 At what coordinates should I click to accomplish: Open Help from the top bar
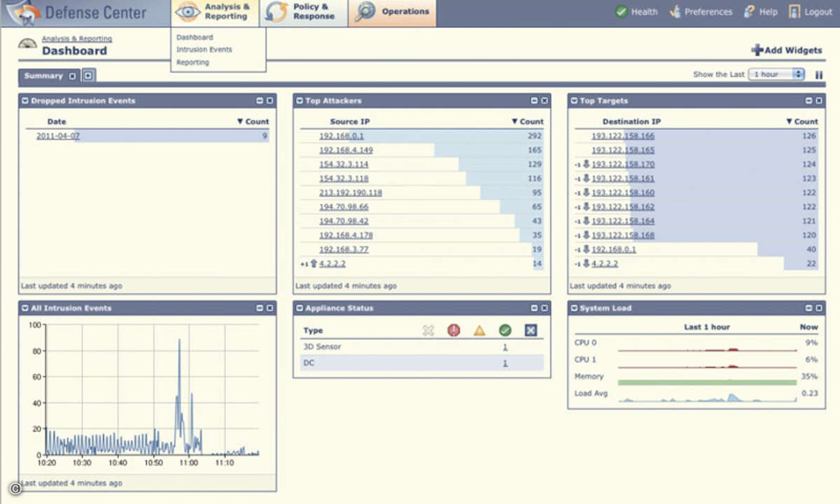(x=760, y=12)
